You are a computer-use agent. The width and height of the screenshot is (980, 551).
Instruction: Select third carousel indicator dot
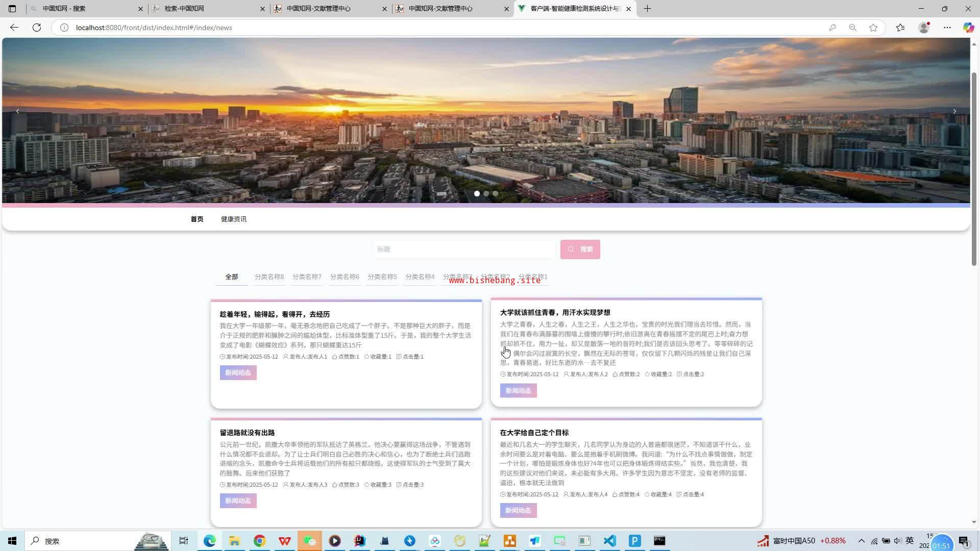pyautogui.click(x=495, y=194)
